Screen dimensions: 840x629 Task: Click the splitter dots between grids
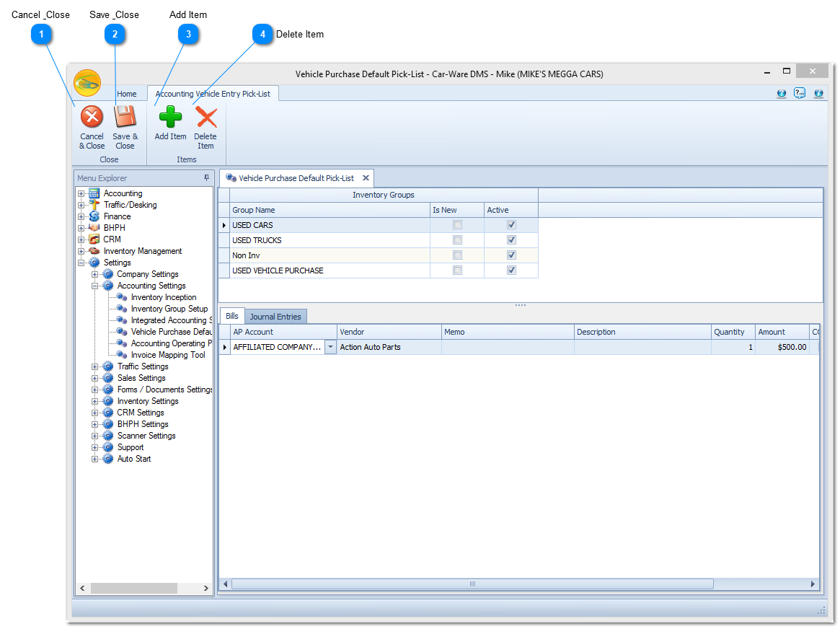click(x=520, y=305)
